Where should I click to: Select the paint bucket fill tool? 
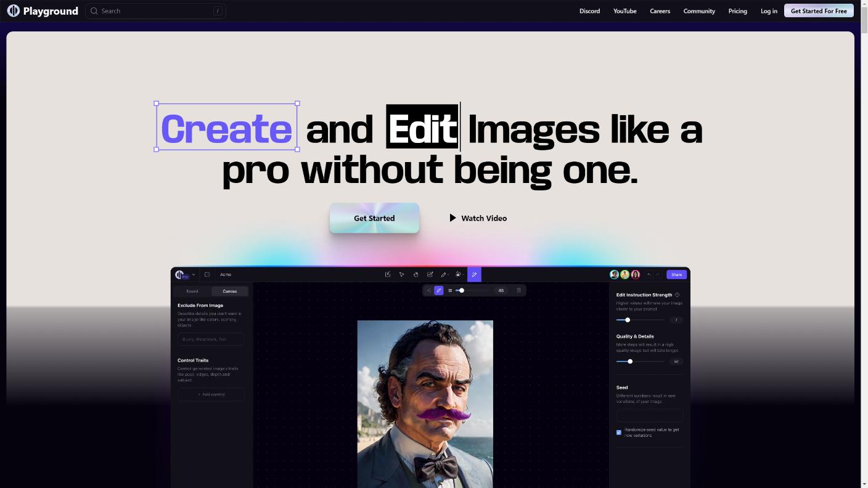(x=459, y=275)
